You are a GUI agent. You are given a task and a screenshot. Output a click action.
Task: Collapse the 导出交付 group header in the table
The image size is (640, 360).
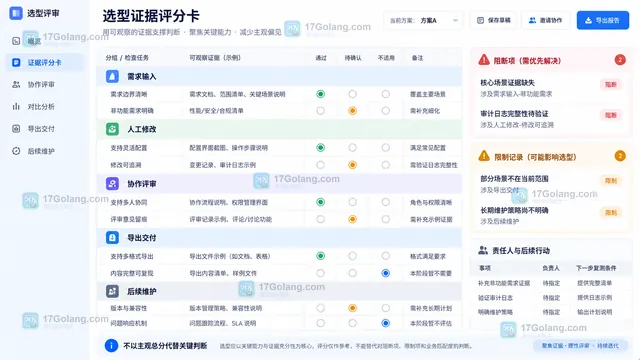click(x=279, y=238)
